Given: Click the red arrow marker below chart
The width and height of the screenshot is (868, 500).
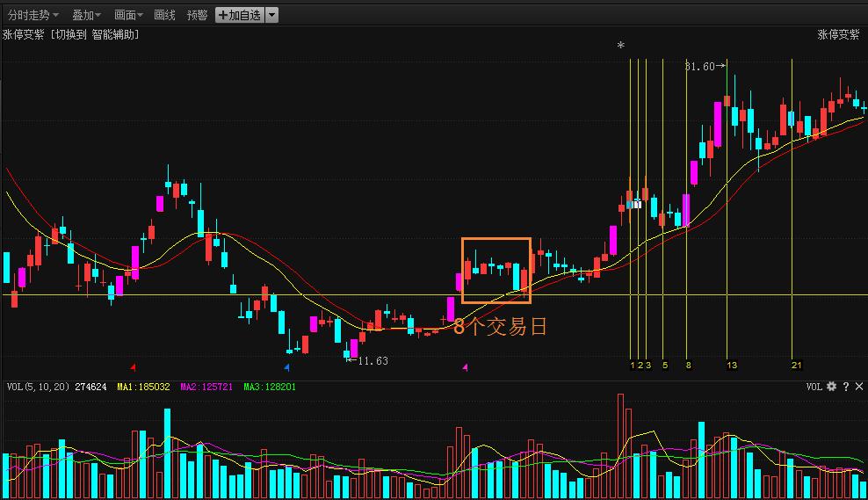Looking at the screenshot, I should tap(133, 366).
